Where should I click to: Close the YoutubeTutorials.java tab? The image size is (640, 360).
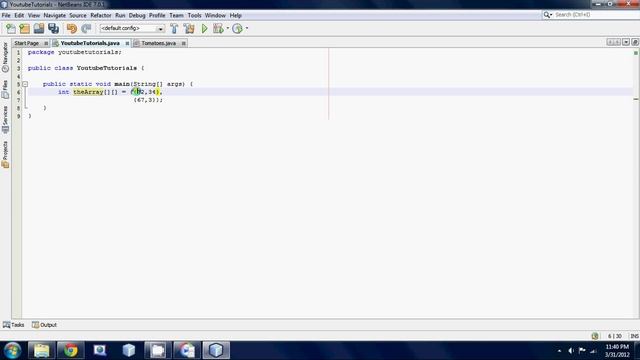(127, 43)
